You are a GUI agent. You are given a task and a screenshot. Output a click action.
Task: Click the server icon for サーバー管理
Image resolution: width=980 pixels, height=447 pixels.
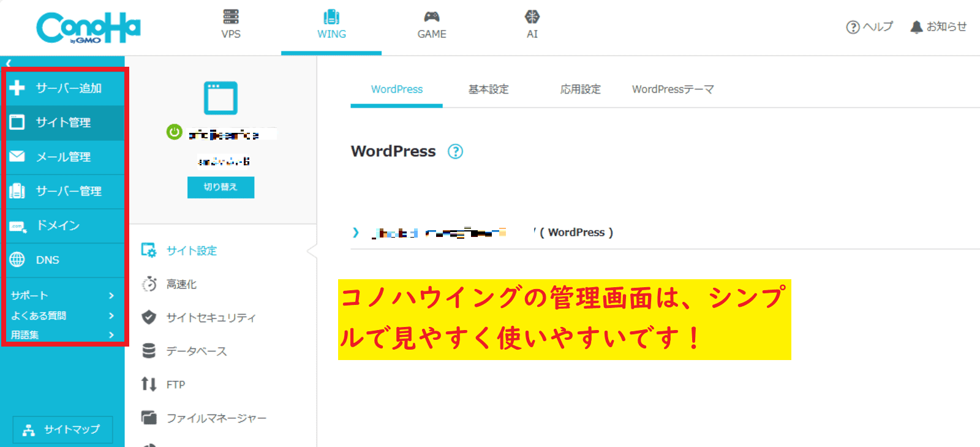(x=17, y=190)
